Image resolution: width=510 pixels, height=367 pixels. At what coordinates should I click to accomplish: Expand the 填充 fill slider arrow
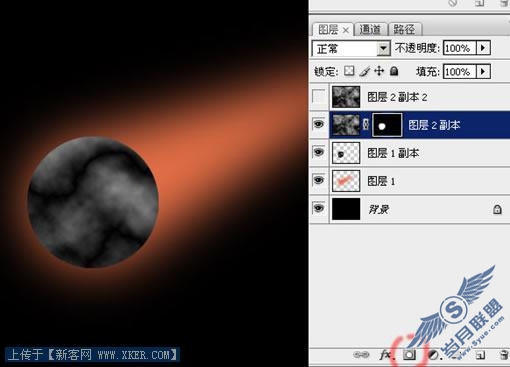[x=483, y=71]
